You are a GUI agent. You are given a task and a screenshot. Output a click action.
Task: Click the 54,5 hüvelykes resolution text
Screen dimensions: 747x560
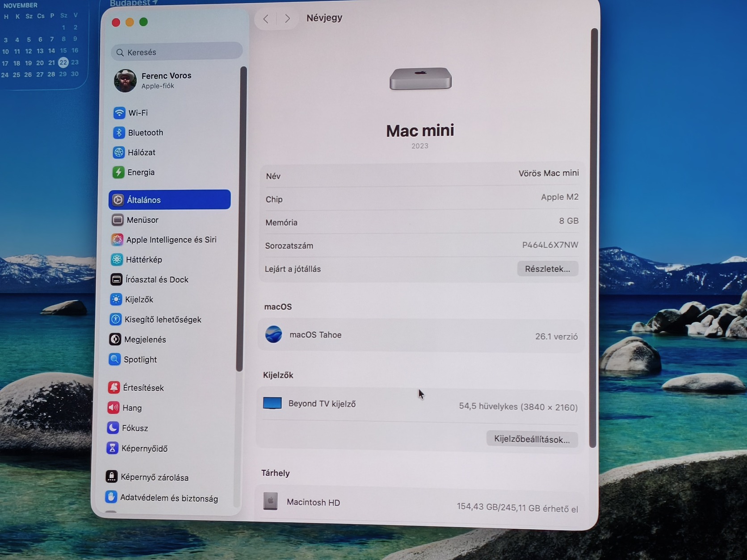click(x=518, y=406)
